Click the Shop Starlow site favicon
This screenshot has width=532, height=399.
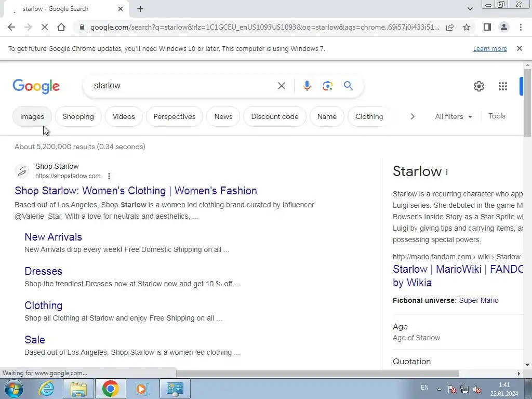point(22,170)
